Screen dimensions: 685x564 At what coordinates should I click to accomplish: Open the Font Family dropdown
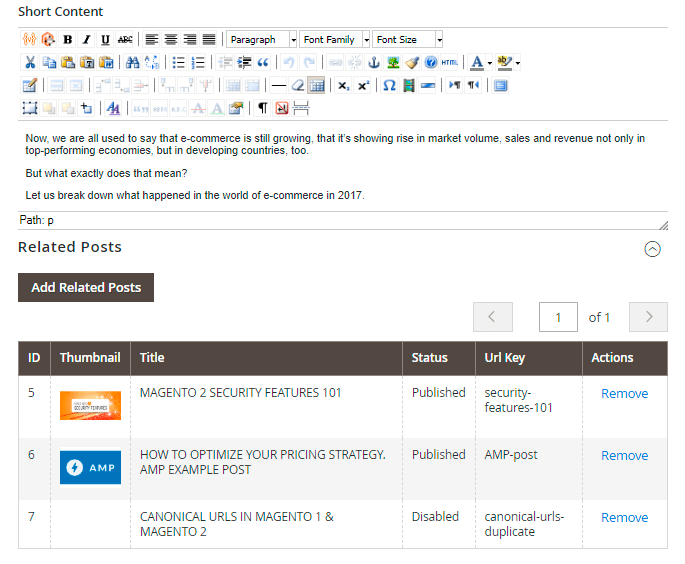(335, 40)
